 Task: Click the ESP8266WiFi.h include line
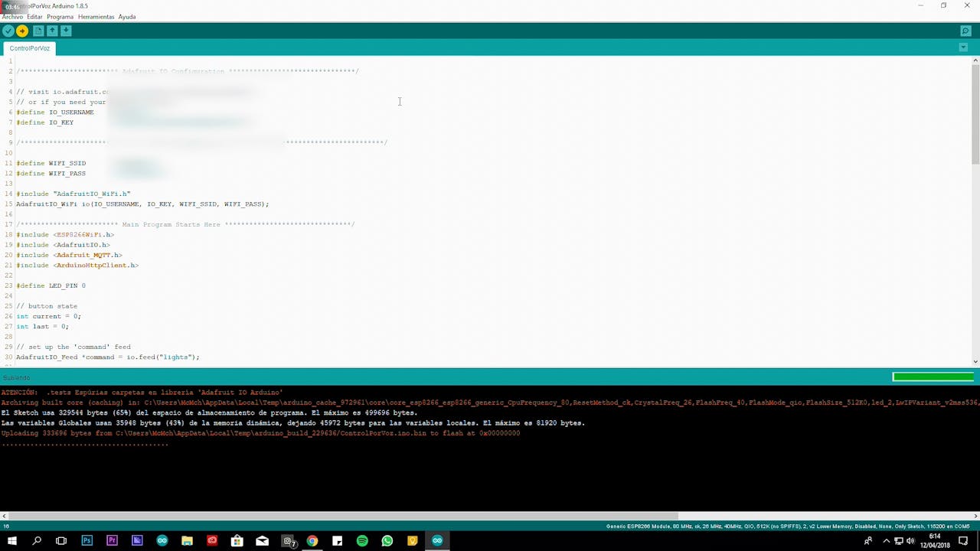pos(65,235)
